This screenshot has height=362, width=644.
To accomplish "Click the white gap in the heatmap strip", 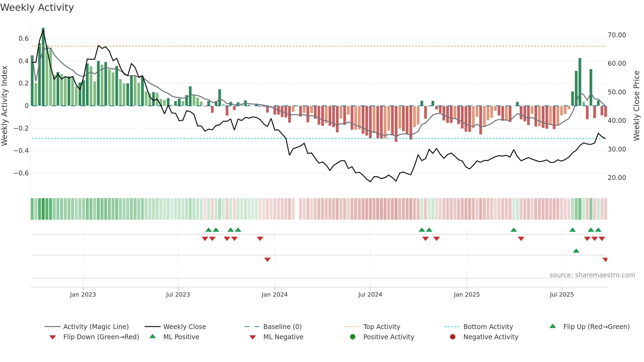I will pyautogui.click(x=297, y=209).
